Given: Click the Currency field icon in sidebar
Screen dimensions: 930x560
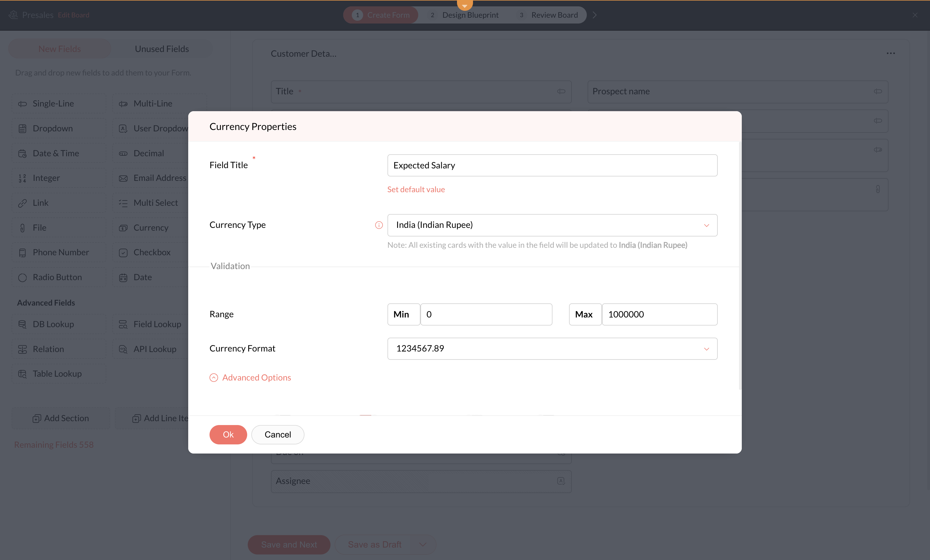Looking at the screenshot, I should pos(123,228).
